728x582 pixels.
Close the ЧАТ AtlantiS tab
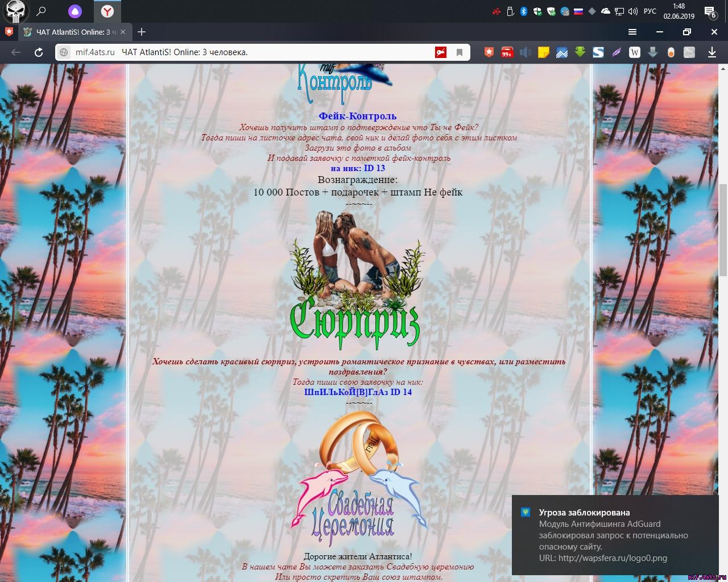(123, 32)
